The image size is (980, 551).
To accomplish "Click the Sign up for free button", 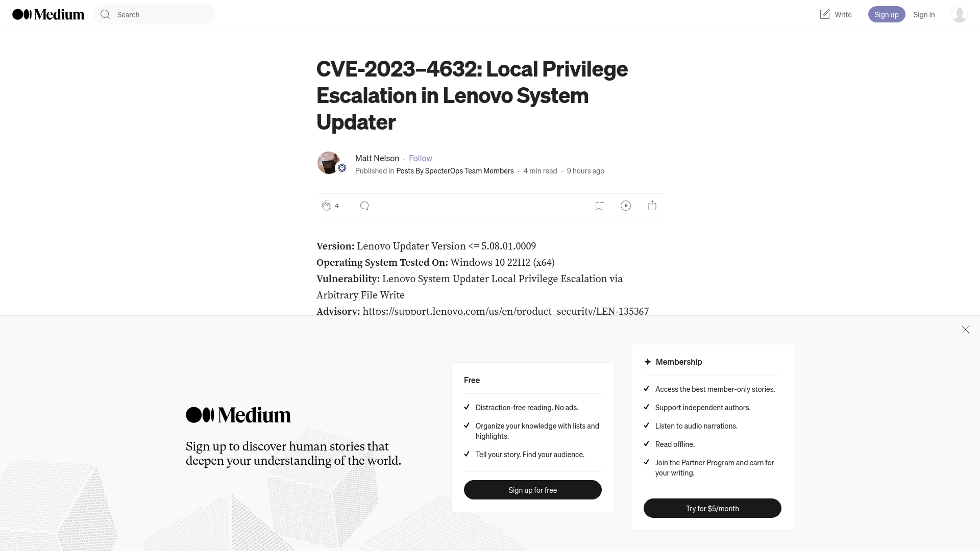I will pyautogui.click(x=532, y=490).
